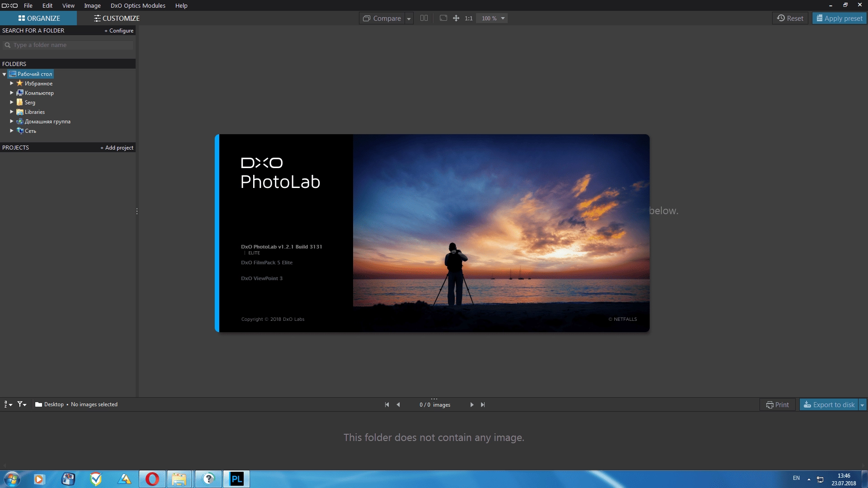The height and width of the screenshot is (488, 868).
Task: Expand the Домашняя группа node
Action: pyautogui.click(x=12, y=121)
